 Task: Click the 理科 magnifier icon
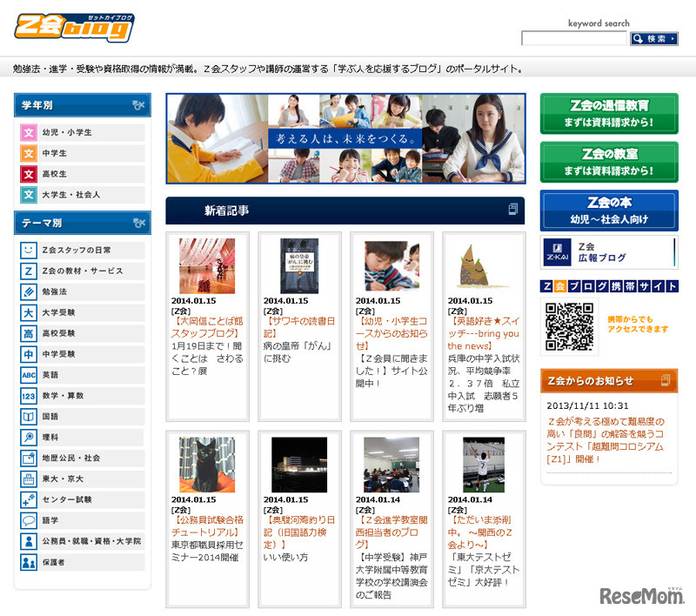[29, 438]
